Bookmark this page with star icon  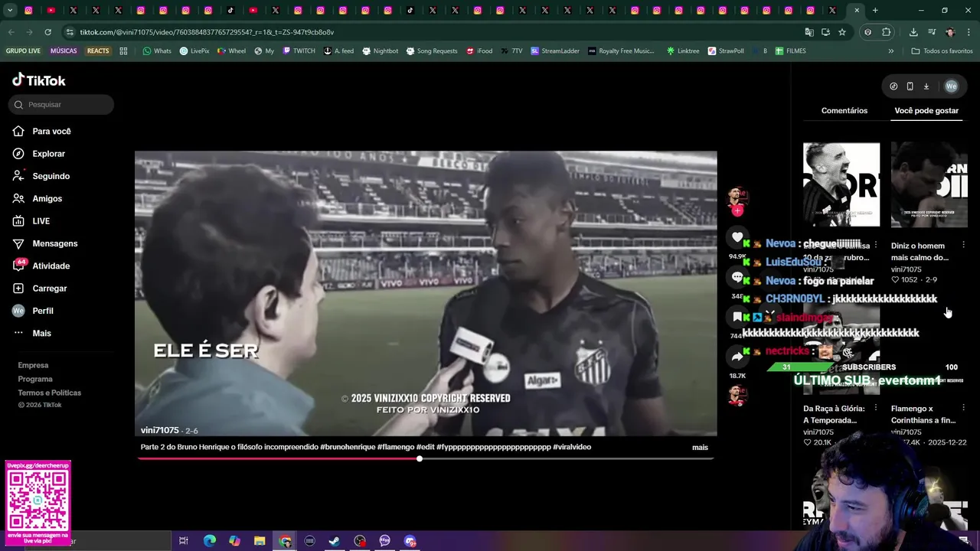[842, 32]
